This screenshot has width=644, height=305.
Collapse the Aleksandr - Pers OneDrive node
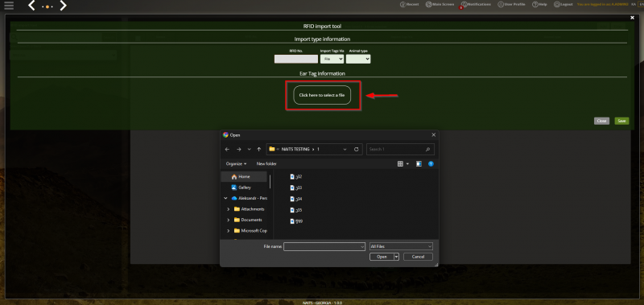tap(225, 198)
